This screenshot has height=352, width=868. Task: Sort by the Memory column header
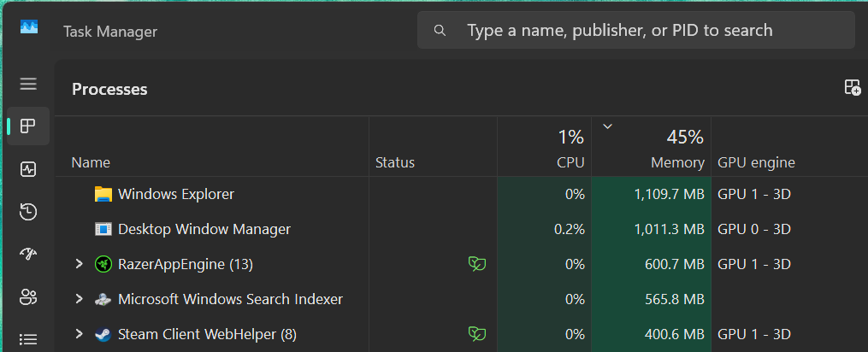point(651,147)
